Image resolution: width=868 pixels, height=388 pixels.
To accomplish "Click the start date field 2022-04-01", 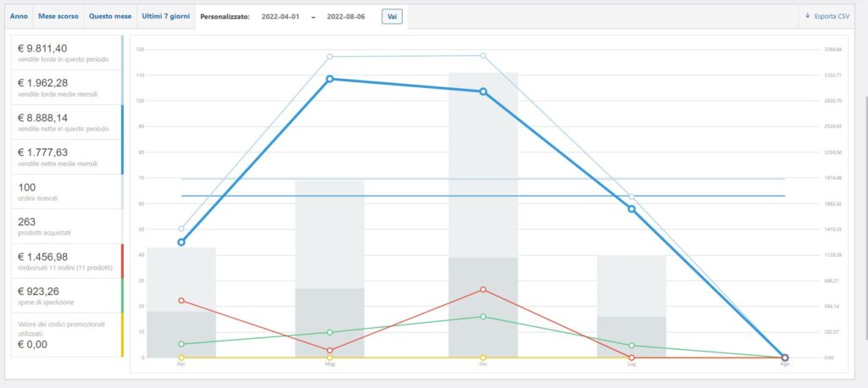I will [282, 17].
